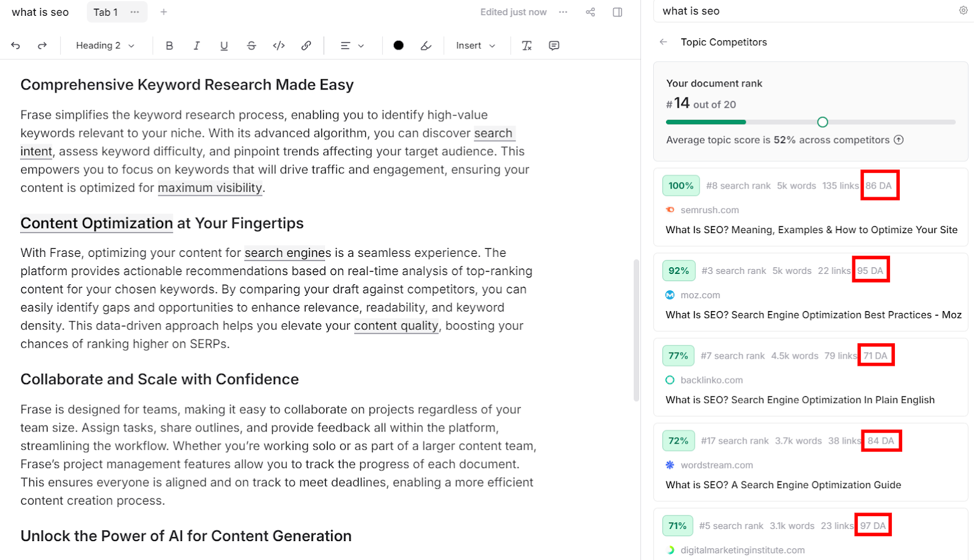Open 'Search Engine Optimization In Plain English'
This screenshot has height=560, width=974.
(x=800, y=400)
